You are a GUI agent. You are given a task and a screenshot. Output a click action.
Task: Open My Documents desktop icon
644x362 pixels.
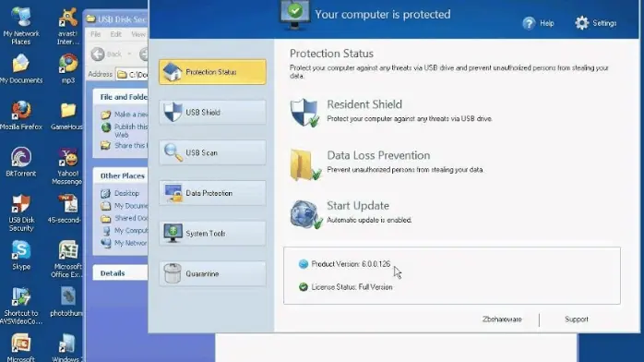pyautogui.click(x=21, y=68)
